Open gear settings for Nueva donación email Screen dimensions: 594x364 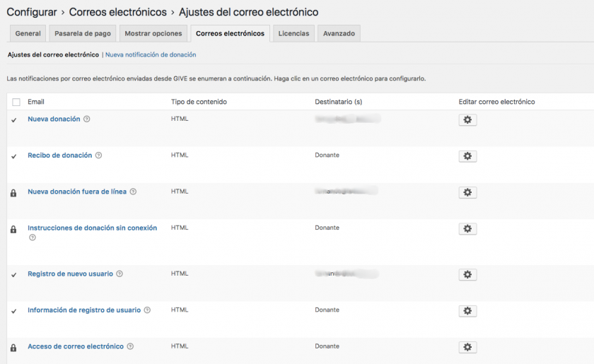click(x=467, y=120)
